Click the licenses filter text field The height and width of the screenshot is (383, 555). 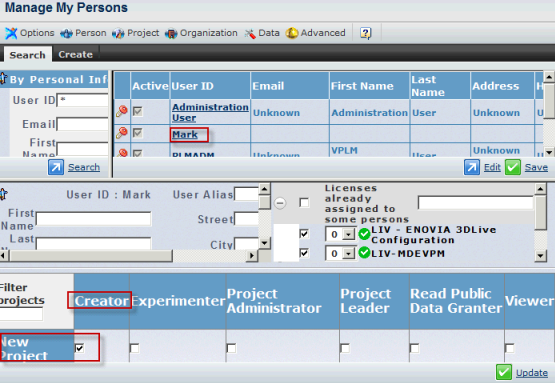[x=475, y=203]
